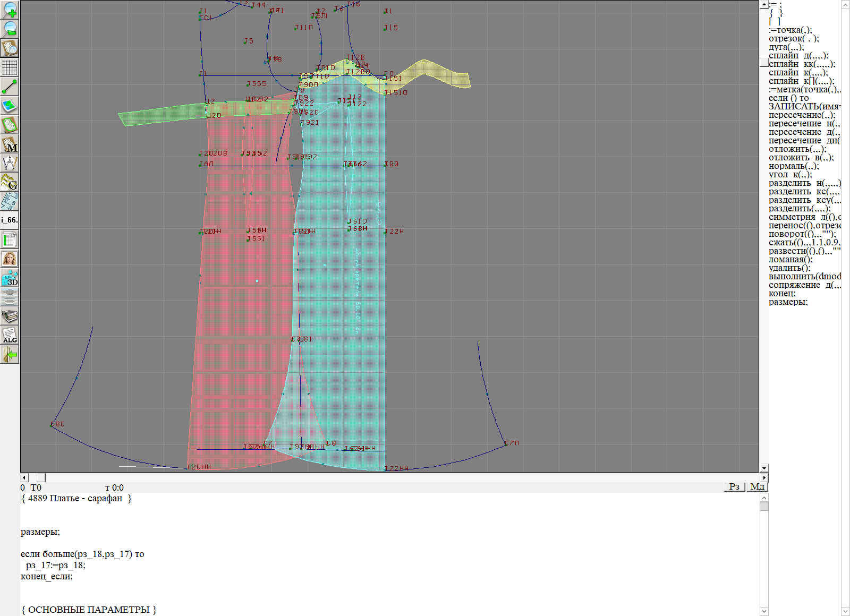This screenshot has width=850, height=616.
Task: Insert the 'отрезок( , );' command from list
Action: point(794,39)
